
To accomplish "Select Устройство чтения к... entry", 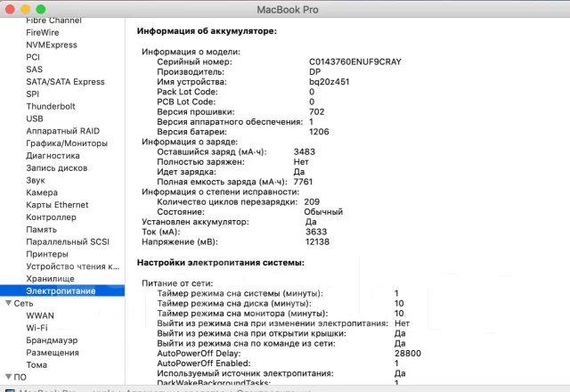I will [x=73, y=266].
